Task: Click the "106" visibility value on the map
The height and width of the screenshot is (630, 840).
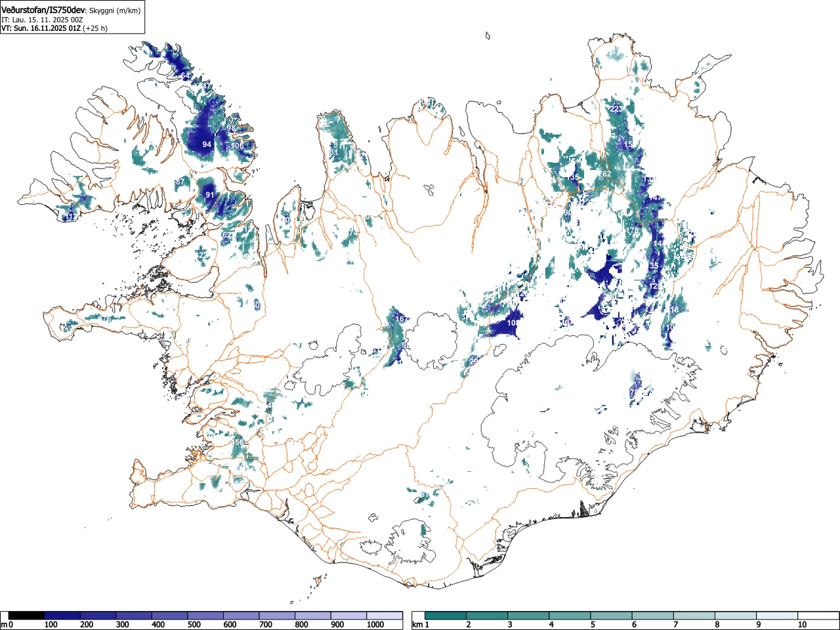Action: 238,146
